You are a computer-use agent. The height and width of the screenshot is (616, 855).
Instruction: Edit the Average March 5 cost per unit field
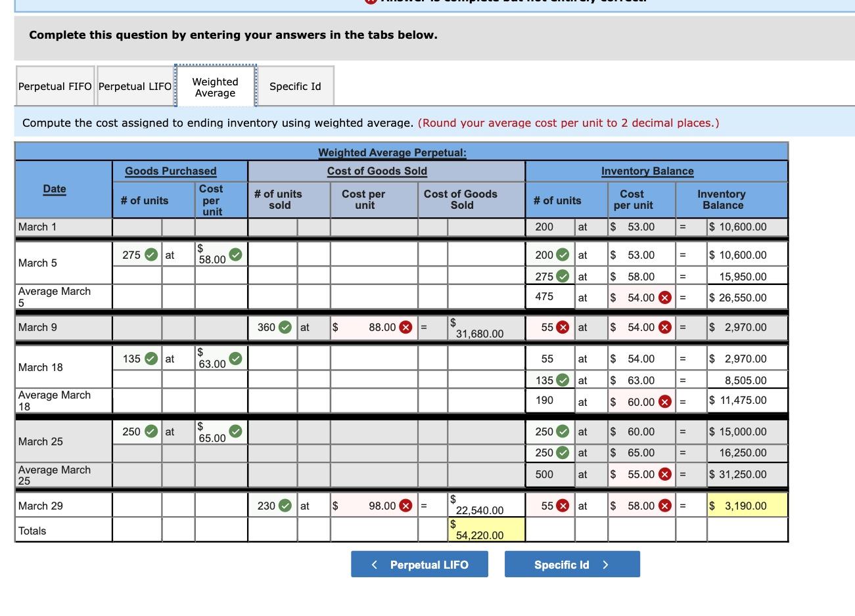click(x=641, y=297)
